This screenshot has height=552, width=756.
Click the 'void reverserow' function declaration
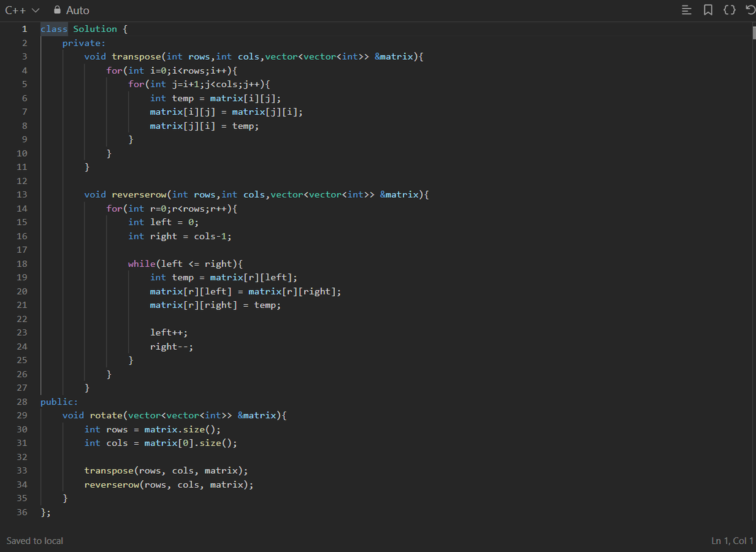tap(256, 194)
